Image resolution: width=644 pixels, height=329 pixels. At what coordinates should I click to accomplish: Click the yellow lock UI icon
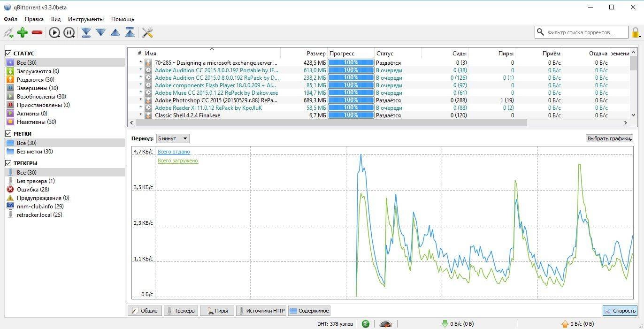(636, 32)
